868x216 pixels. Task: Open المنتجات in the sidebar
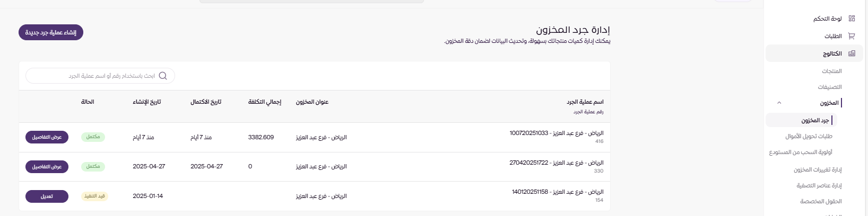tap(831, 71)
